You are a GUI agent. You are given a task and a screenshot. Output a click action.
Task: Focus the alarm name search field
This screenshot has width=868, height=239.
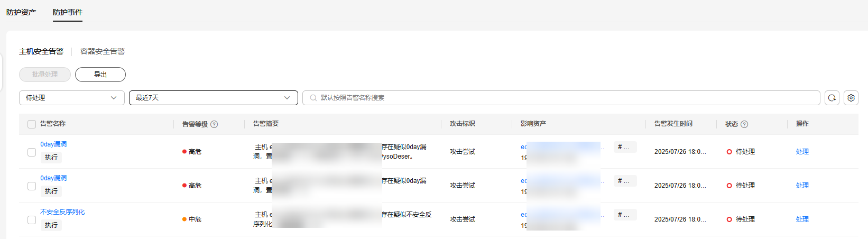click(x=561, y=98)
